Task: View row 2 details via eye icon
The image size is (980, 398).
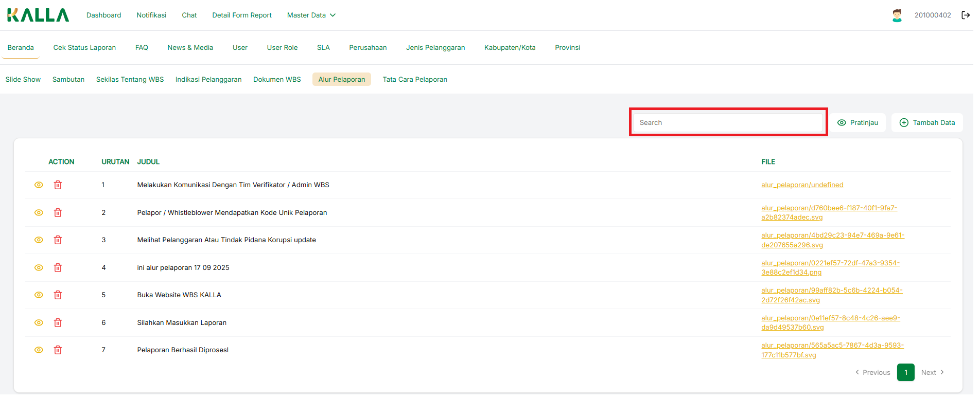Action: (x=39, y=213)
